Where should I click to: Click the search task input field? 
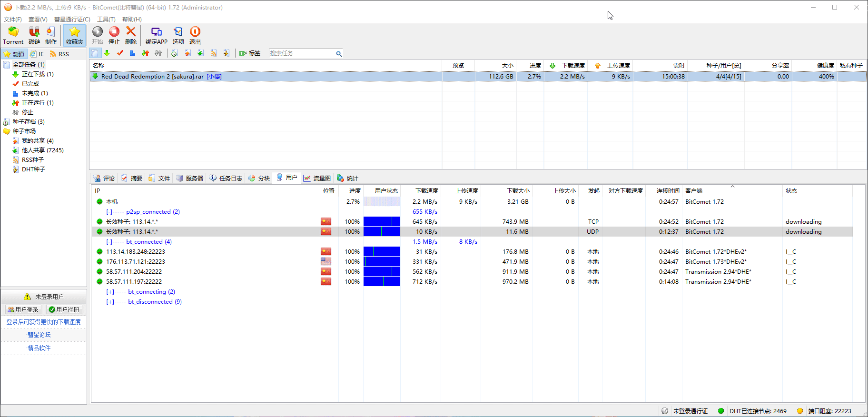tap(302, 53)
